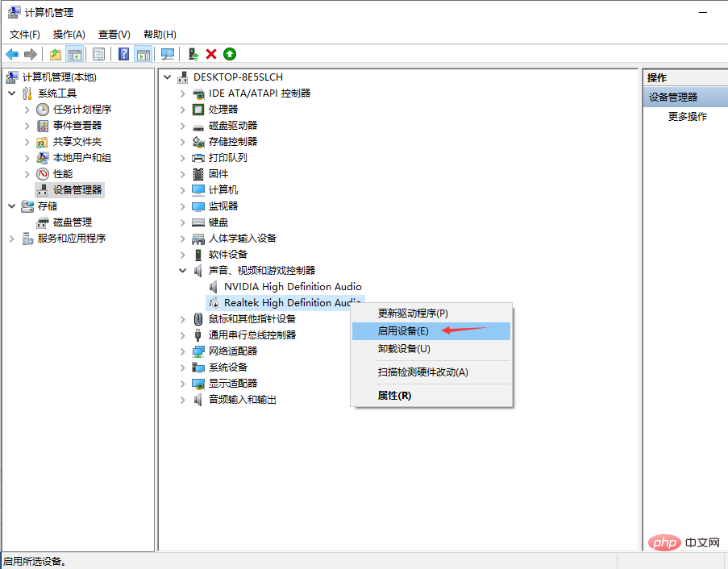
Task: Select the 系统设备 category row
Action: pyautogui.click(x=228, y=368)
